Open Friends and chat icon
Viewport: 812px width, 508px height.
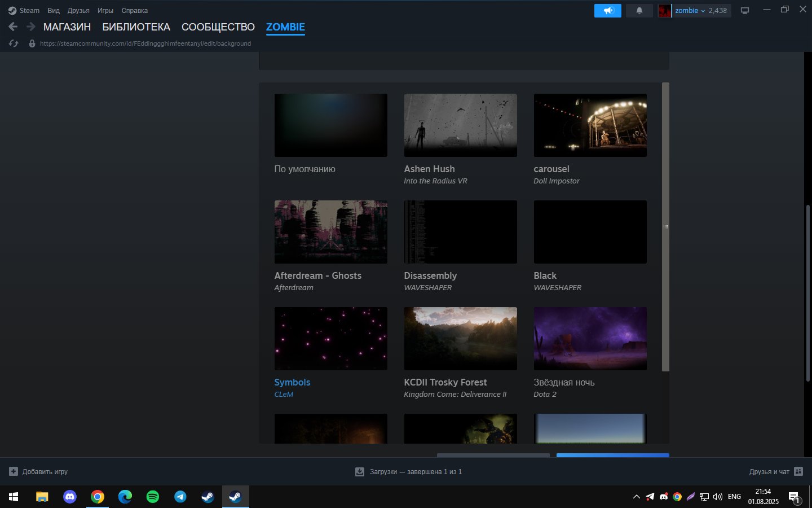point(798,471)
